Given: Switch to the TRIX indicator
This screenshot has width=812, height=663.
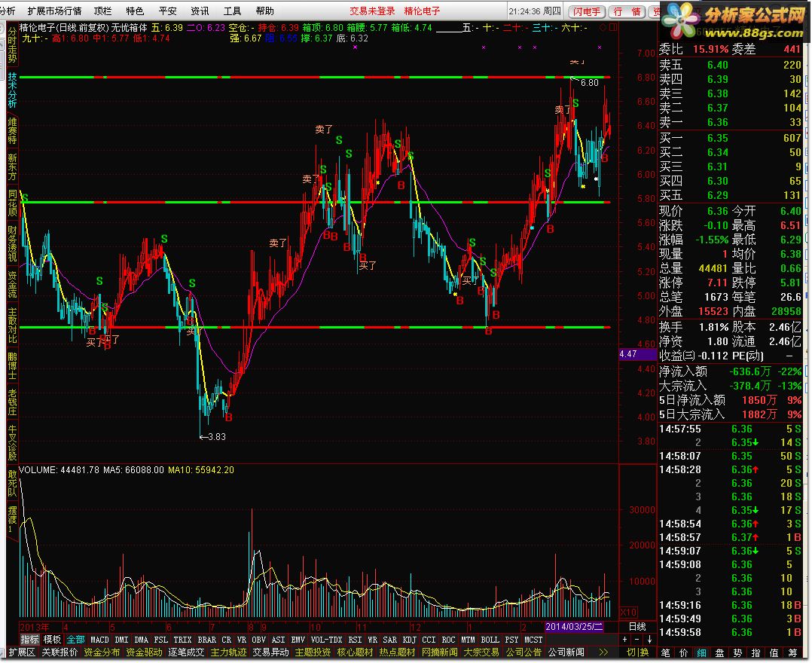Looking at the screenshot, I should click(182, 640).
